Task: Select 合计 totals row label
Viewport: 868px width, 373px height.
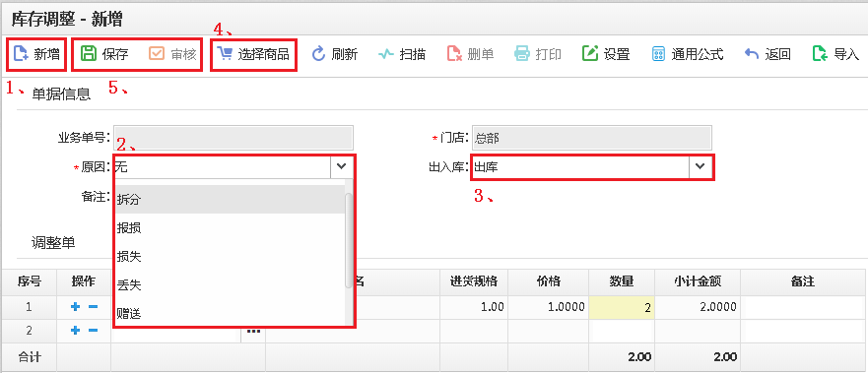Action: [x=29, y=357]
